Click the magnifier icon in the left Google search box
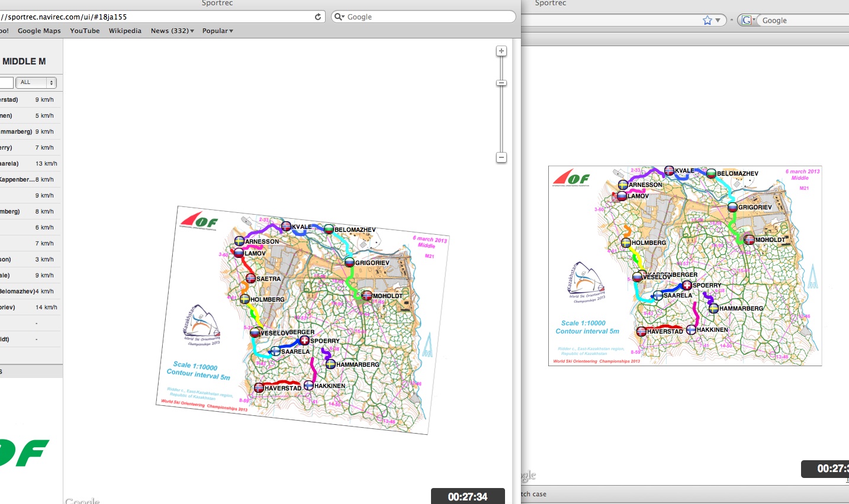The height and width of the screenshot is (504, 849). pos(339,17)
